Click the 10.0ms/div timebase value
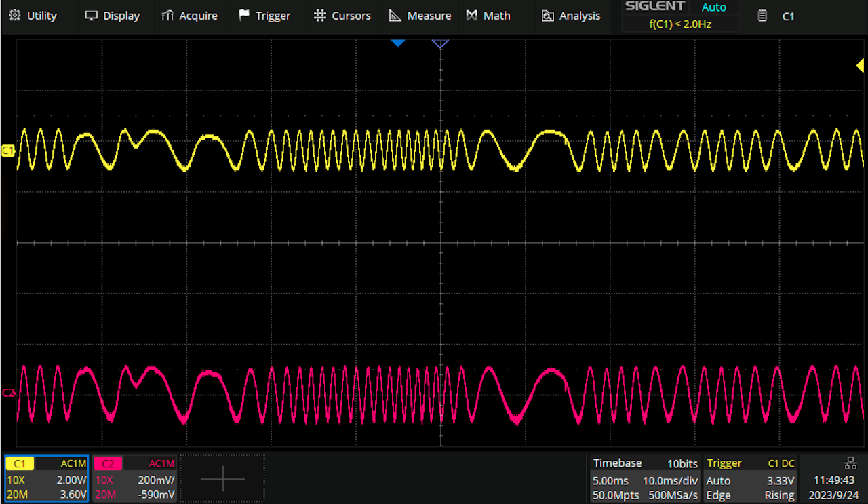Screen dimensions: 868x504 [670, 480]
